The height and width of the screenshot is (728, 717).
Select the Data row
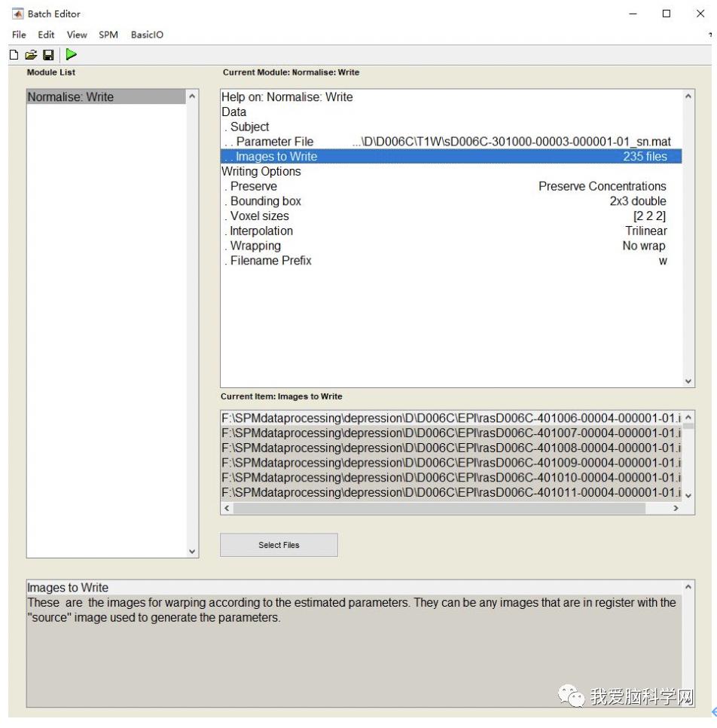coord(451,112)
